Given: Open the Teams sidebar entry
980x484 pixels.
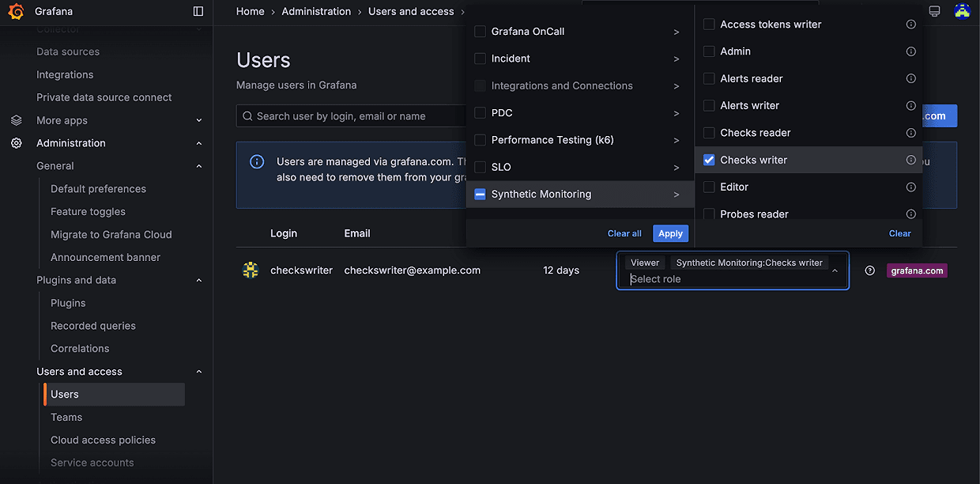Looking at the screenshot, I should click(x=66, y=417).
